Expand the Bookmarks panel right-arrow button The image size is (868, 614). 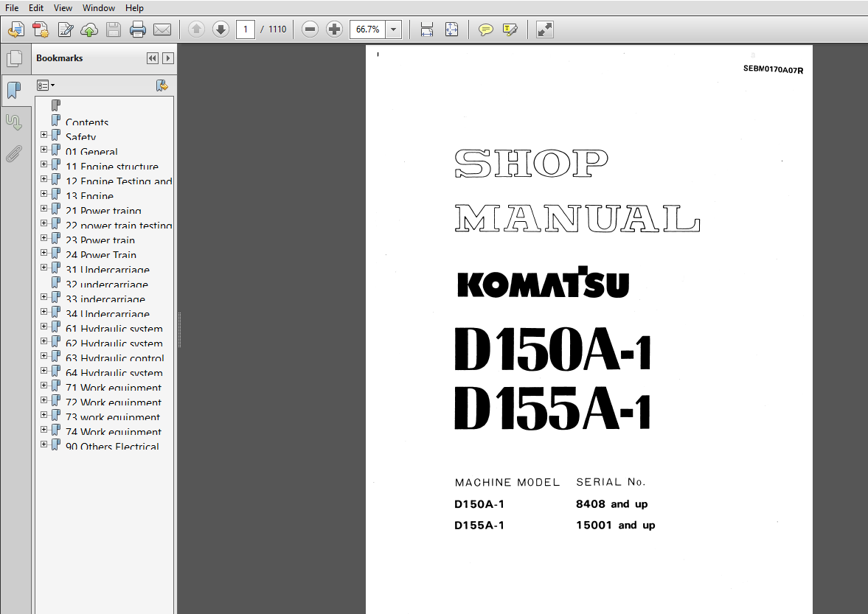pyautogui.click(x=168, y=58)
